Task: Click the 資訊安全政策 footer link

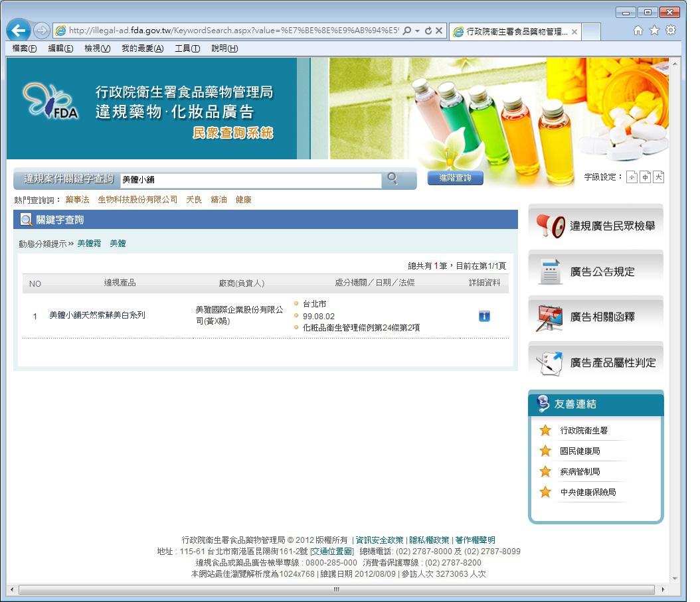Action: tap(379, 540)
